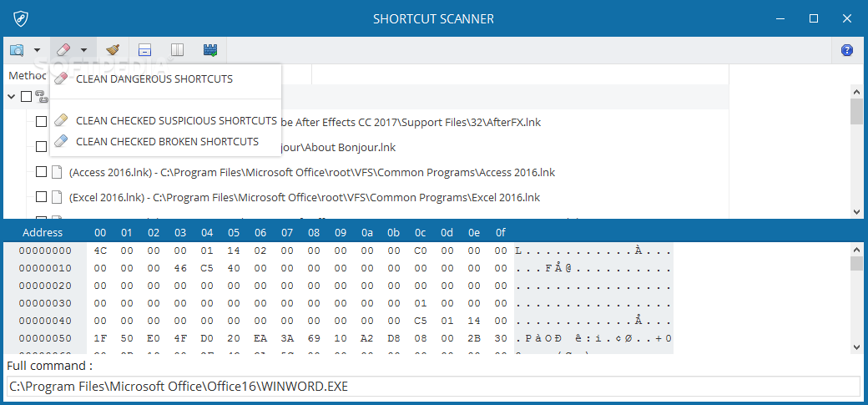Click the shortcut list scrollbar thumb
Image resolution: width=868 pixels, height=405 pixels.
[856, 113]
